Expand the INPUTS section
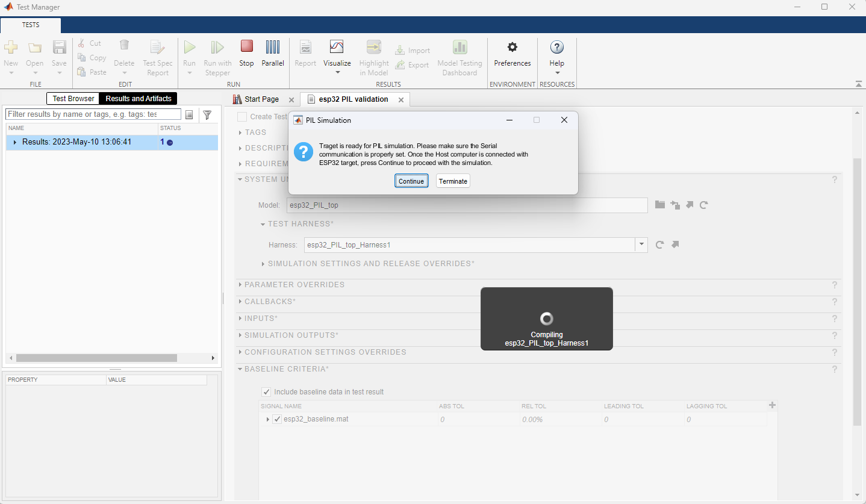The image size is (866, 504). click(x=240, y=319)
